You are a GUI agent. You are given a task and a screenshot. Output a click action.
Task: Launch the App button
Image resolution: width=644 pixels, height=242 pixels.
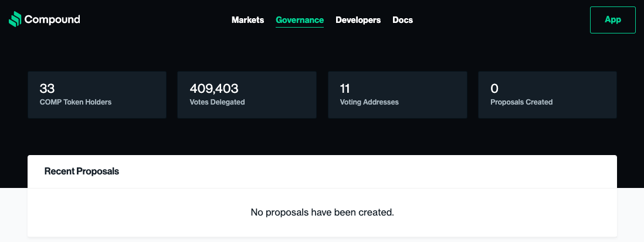pyautogui.click(x=613, y=20)
